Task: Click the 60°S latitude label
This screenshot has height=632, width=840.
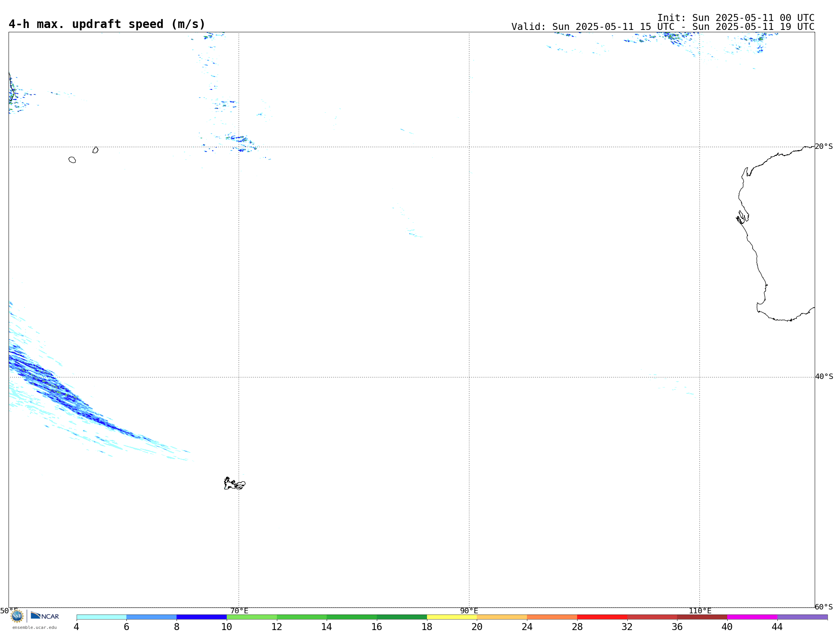Action: [824, 607]
